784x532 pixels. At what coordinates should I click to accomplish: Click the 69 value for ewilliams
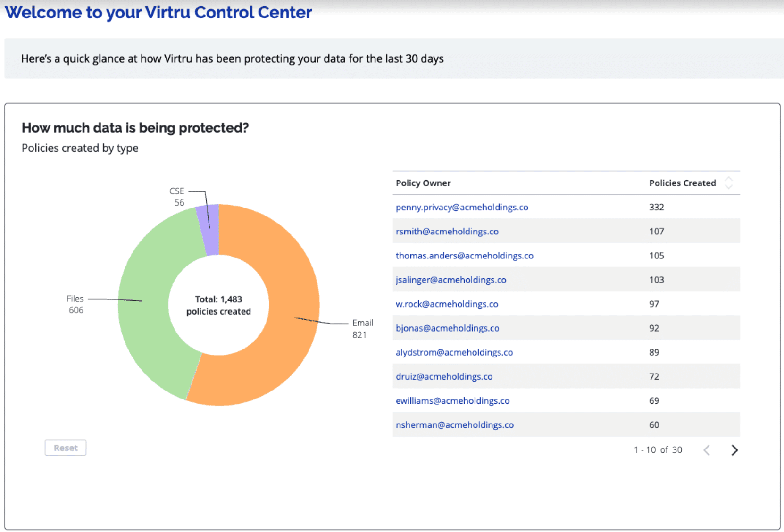[654, 400]
